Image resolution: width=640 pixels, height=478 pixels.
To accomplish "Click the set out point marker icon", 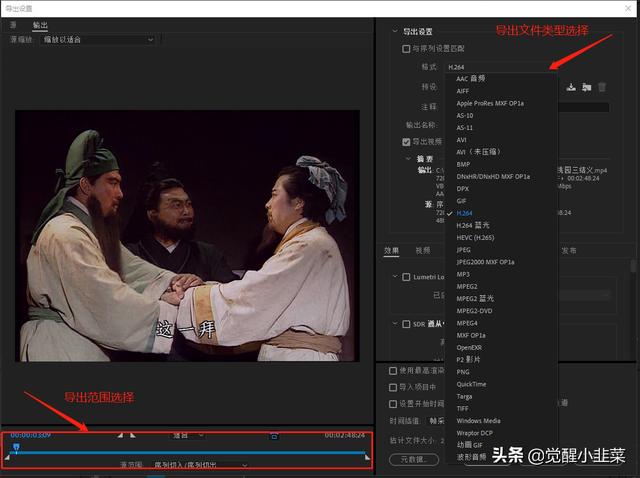I will (x=133, y=436).
